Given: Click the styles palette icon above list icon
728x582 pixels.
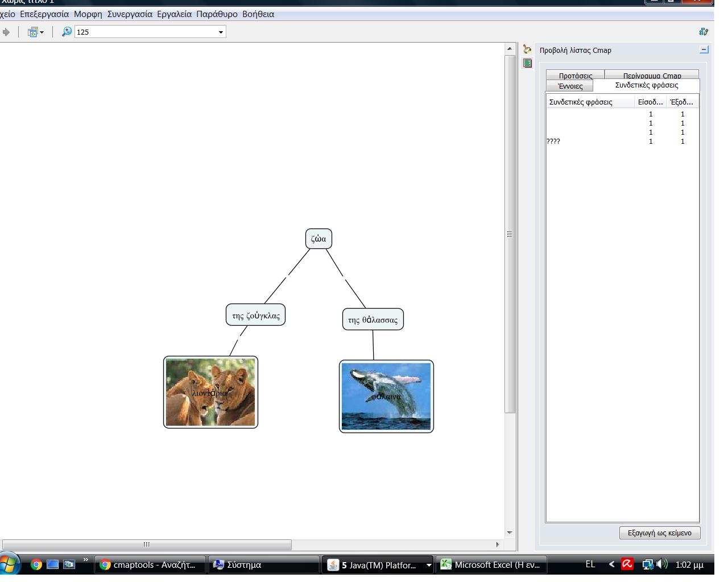Looking at the screenshot, I should [x=527, y=50].
